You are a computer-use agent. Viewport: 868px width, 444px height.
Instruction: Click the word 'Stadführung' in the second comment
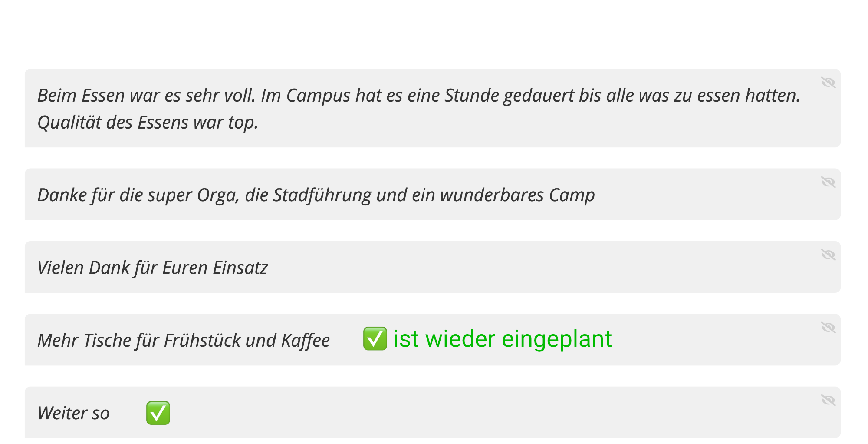click(322, 195)
